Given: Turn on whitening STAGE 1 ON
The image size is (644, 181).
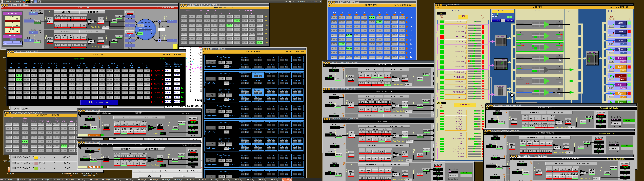Looking at the screenshot, I should [9, 19].
